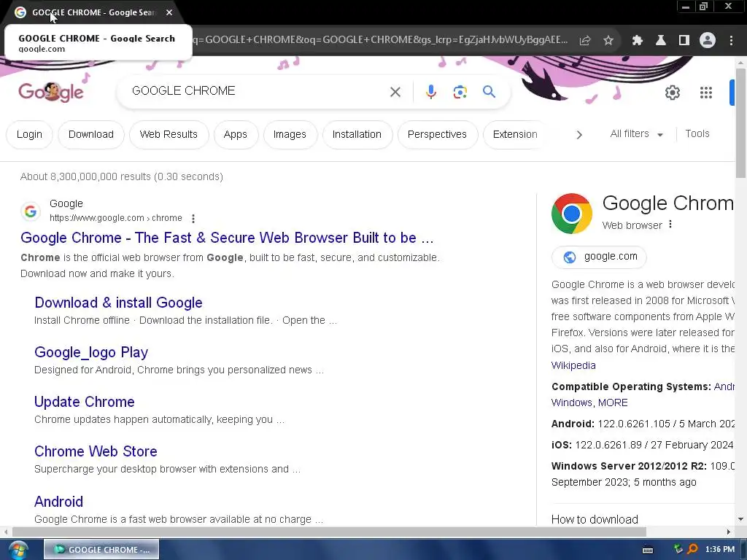Open the Windows Start button
Viewport: 747px width, 560px height.
18,550
